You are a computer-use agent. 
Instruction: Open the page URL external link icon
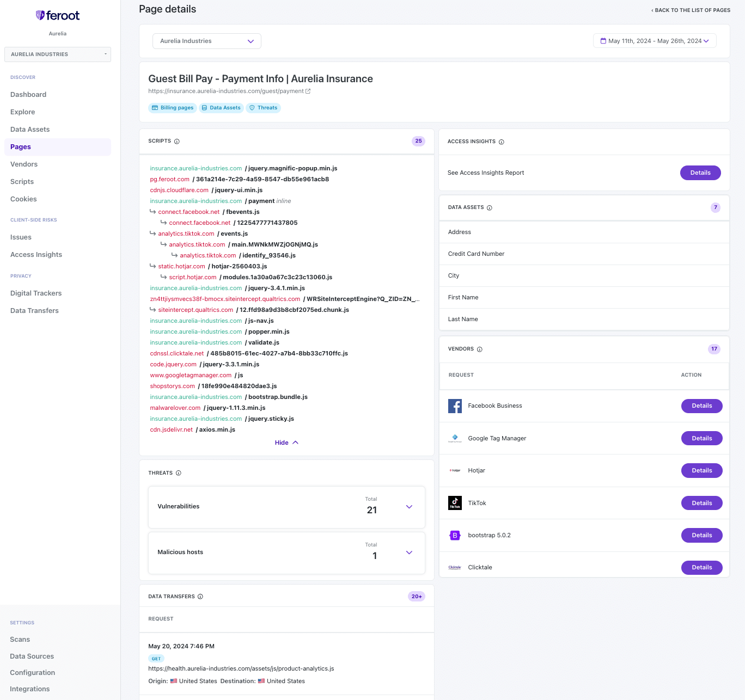308,91
